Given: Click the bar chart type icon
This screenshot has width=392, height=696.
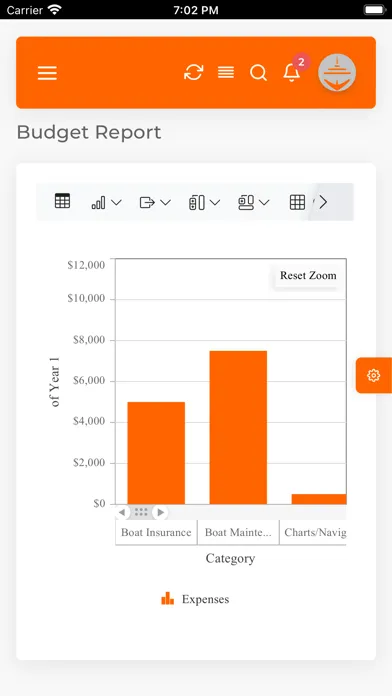Looking at the screenshot, I should [99, 203].
